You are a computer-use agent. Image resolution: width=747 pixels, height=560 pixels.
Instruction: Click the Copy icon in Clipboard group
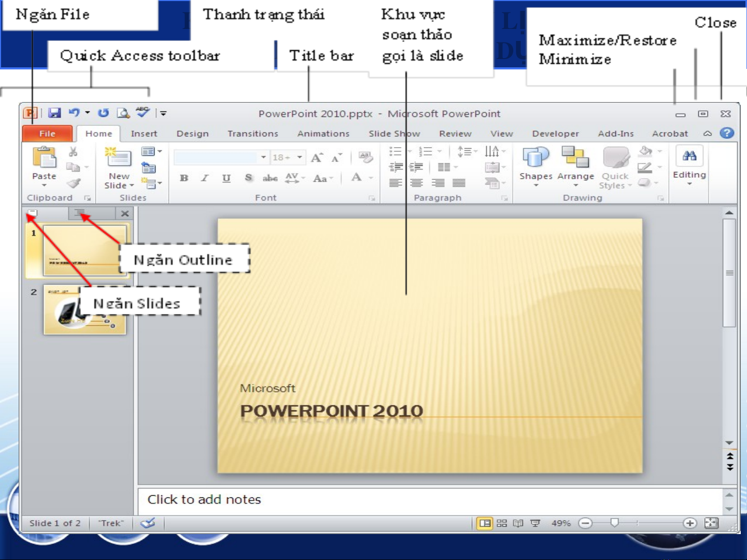point(73,167)
